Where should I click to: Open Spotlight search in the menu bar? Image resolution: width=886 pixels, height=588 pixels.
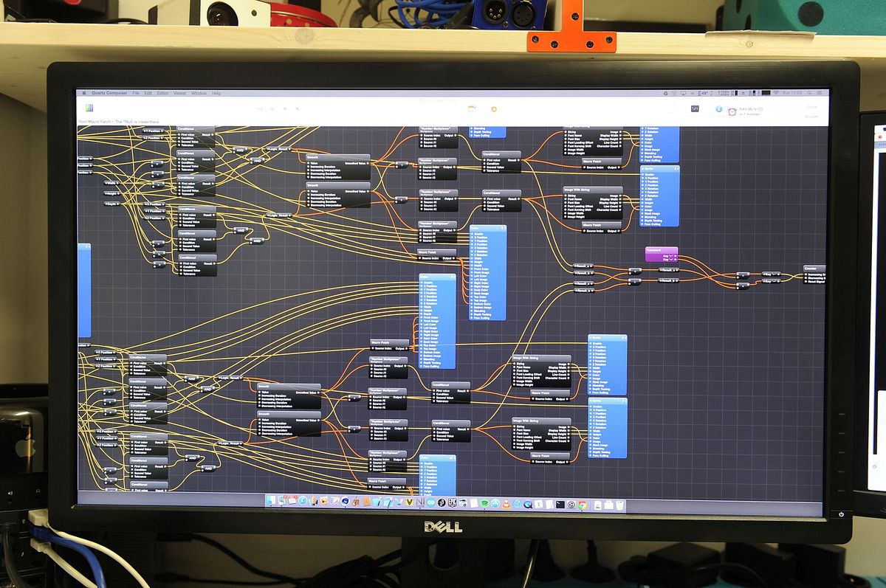[809, 93]
